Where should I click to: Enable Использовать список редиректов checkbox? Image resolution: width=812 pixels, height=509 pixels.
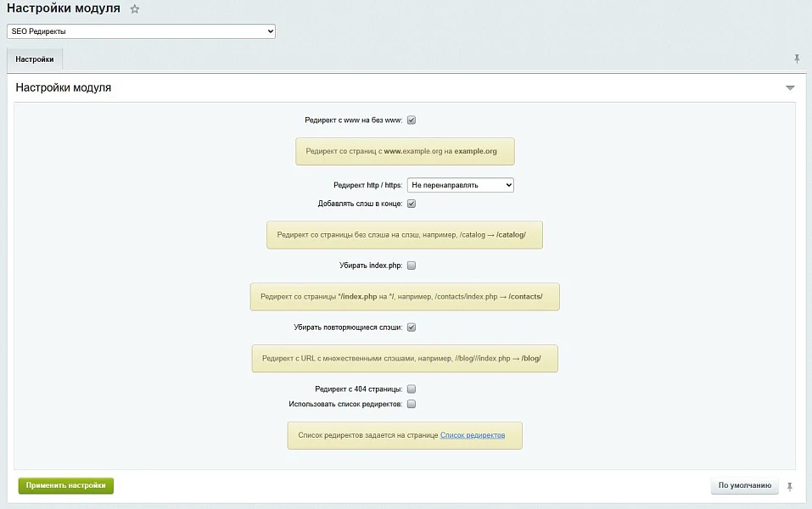click(412, 404)
